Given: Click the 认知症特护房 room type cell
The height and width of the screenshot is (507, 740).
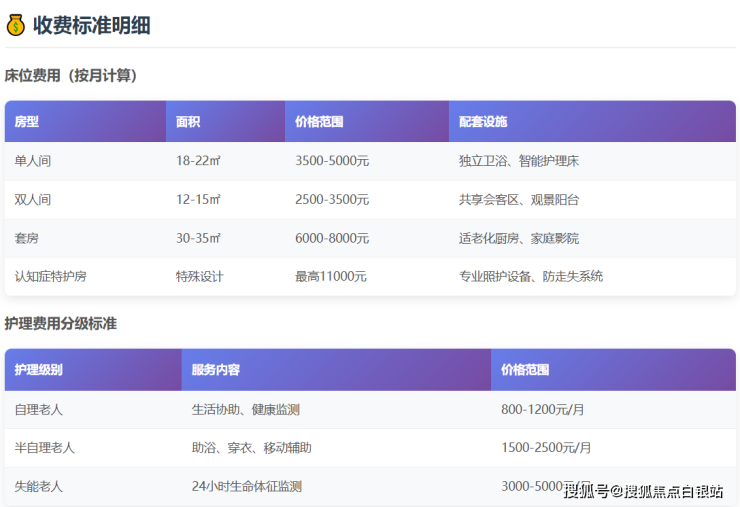Looking at the screenshot, I should point(51,276).
